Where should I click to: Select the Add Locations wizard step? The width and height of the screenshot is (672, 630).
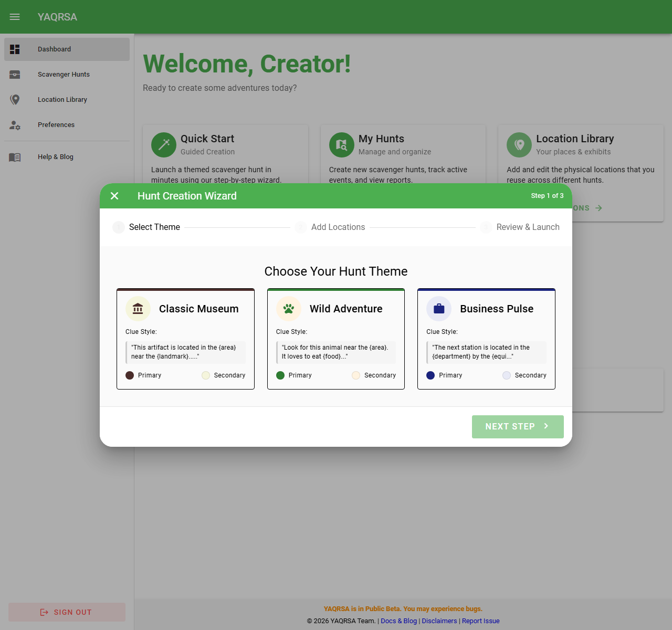click(x=330, y=227)
